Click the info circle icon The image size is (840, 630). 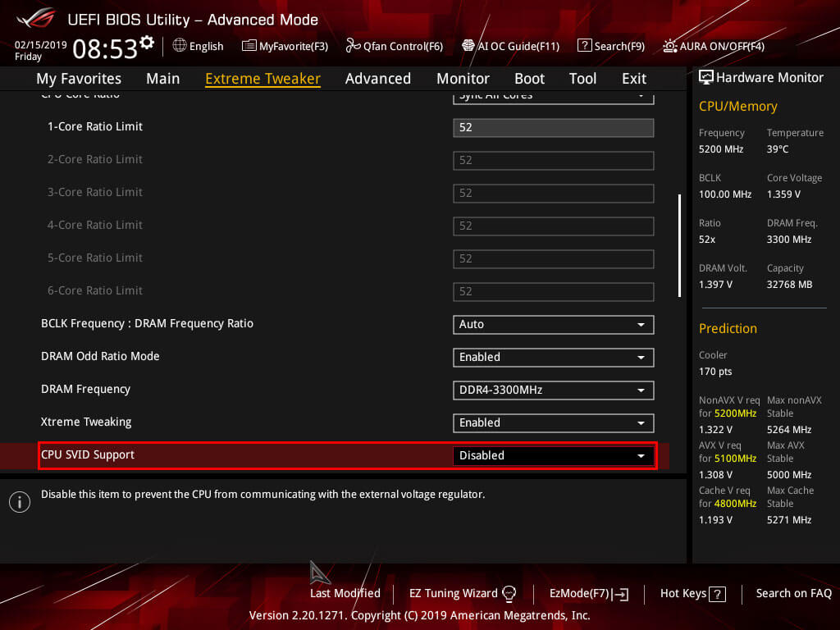pos(20,502)
